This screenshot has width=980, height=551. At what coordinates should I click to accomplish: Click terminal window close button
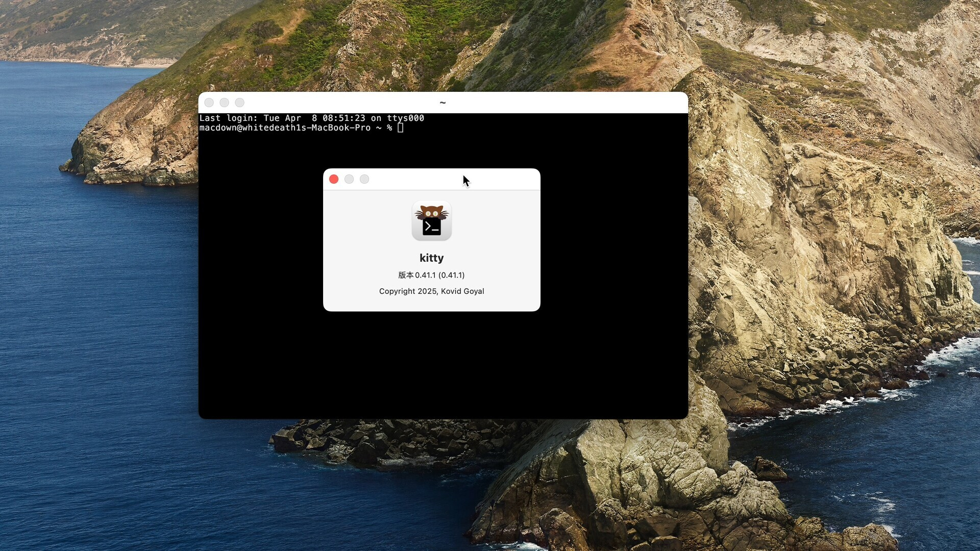[x=209, y=103]
